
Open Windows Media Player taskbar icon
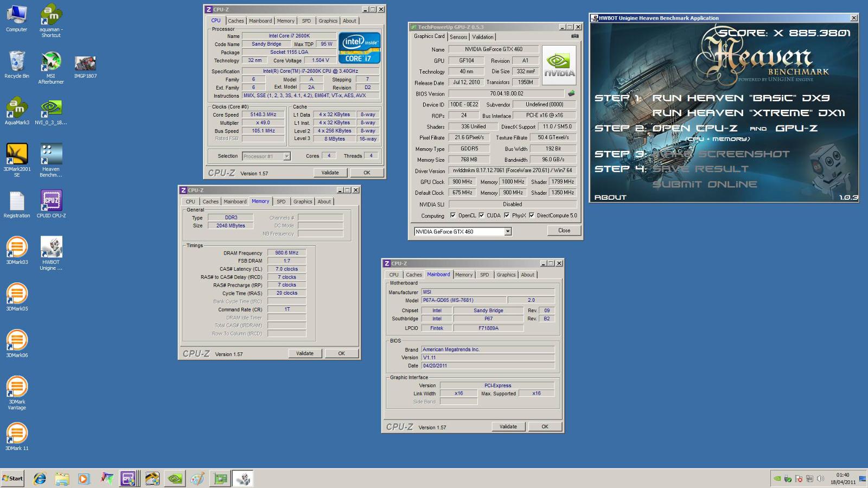(84, 479)
